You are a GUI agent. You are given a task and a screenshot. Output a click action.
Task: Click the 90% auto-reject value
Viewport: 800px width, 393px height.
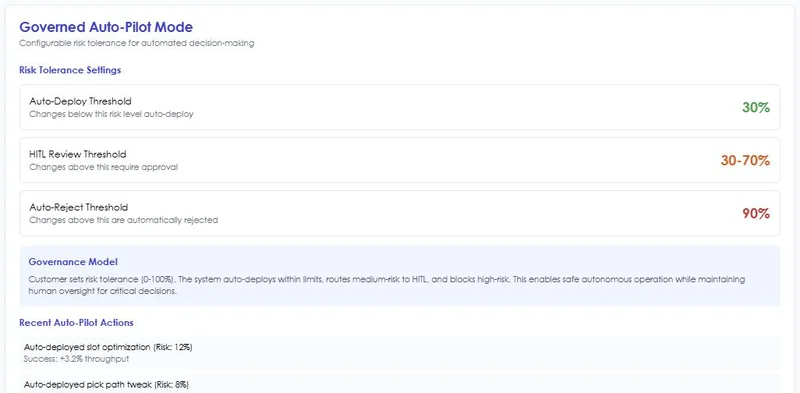pyautogui.click(x=756, y=213)
